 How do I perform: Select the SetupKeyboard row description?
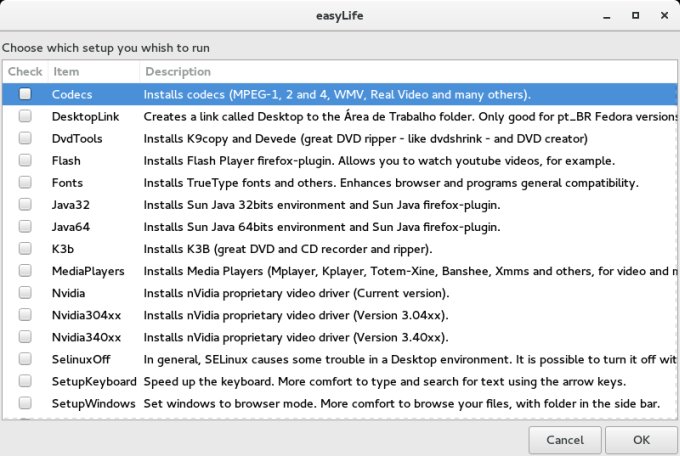tap(385, 381)
